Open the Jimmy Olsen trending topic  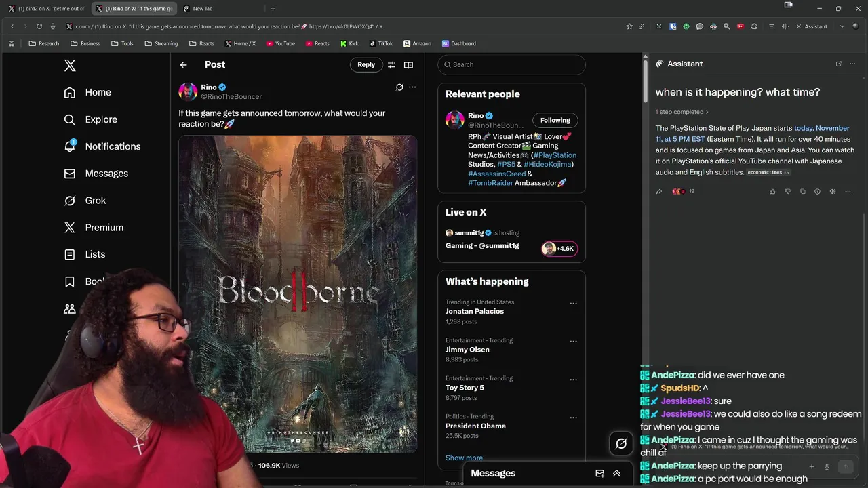pos(467,350)
